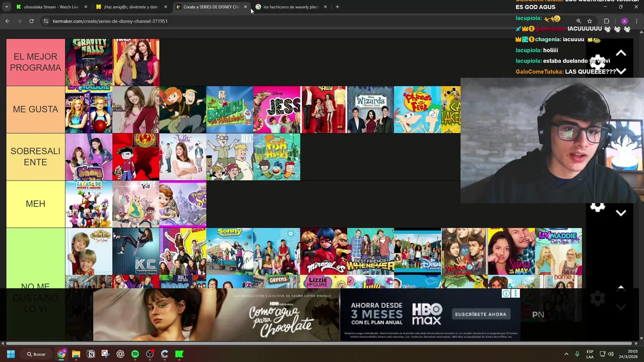Pick the Kim Possible thumbnail
Viewport: 644px width, 362px height.
point(183,110)
